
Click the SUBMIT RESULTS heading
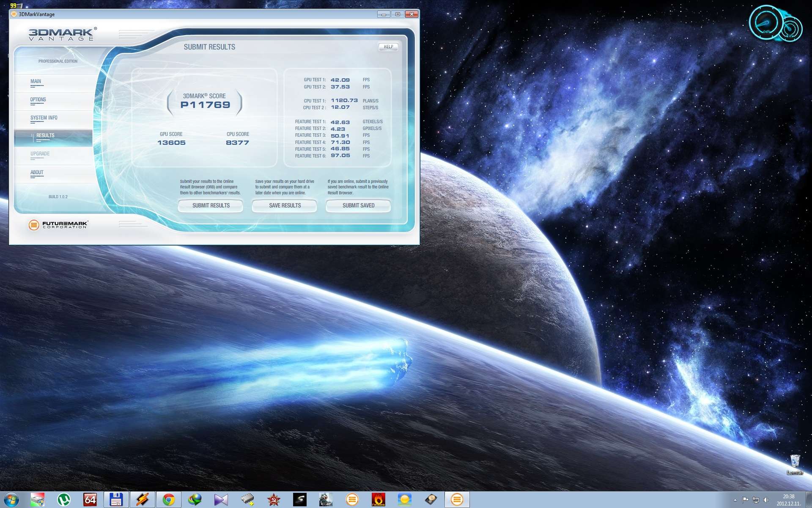[209, 47]
